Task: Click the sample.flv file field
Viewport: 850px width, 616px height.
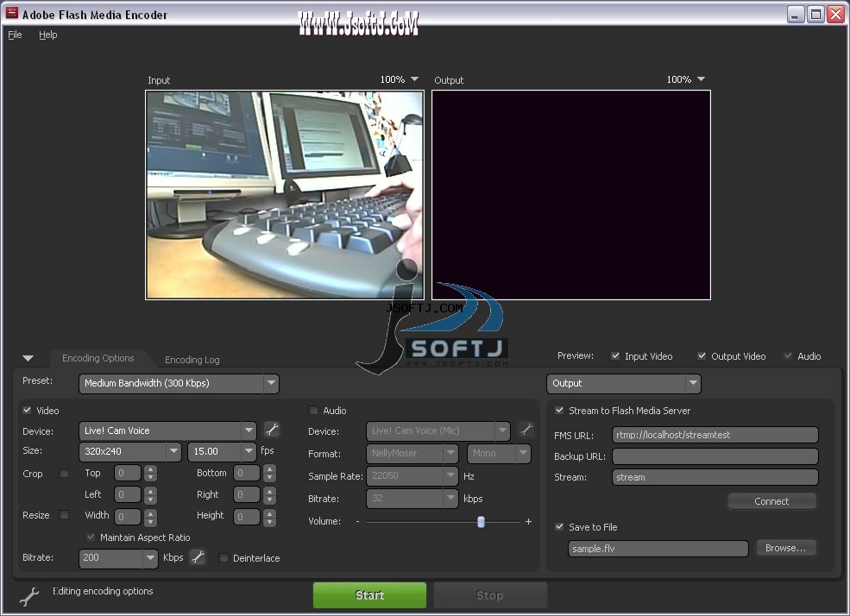Action: click(x=658, y=549)
